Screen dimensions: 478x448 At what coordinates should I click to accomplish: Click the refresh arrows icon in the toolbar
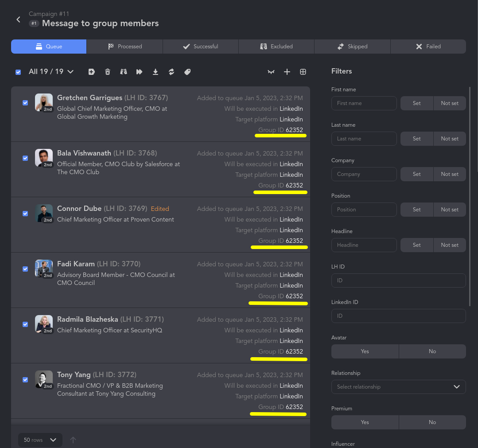[x=171, y=72]
